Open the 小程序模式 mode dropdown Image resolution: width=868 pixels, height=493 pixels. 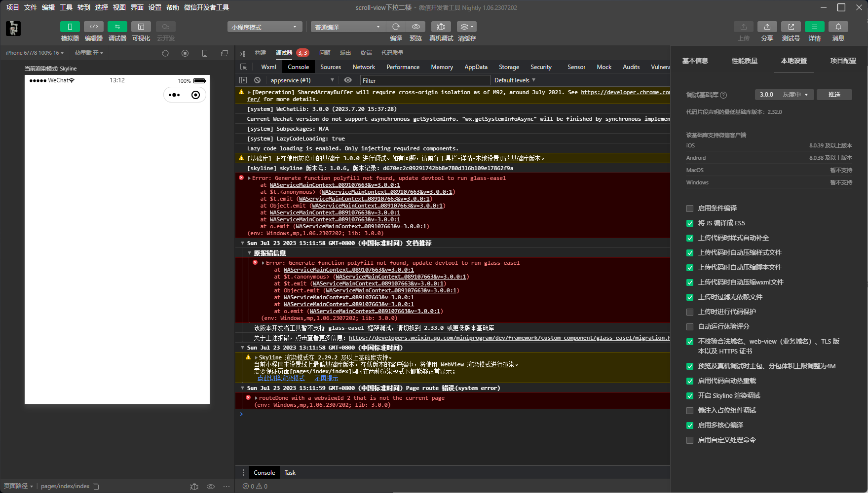click(264, 27)
